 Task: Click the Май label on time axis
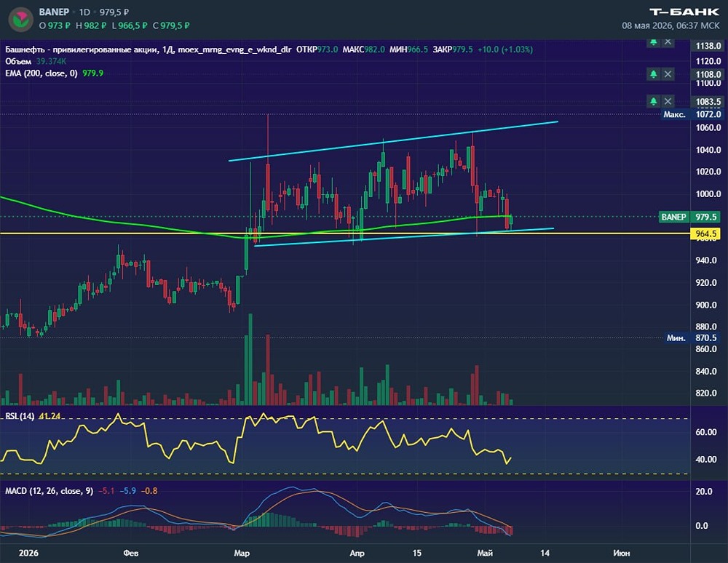[485, 553]
